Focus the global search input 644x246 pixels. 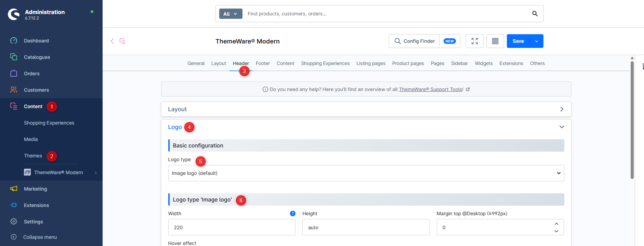click(386, 14)
